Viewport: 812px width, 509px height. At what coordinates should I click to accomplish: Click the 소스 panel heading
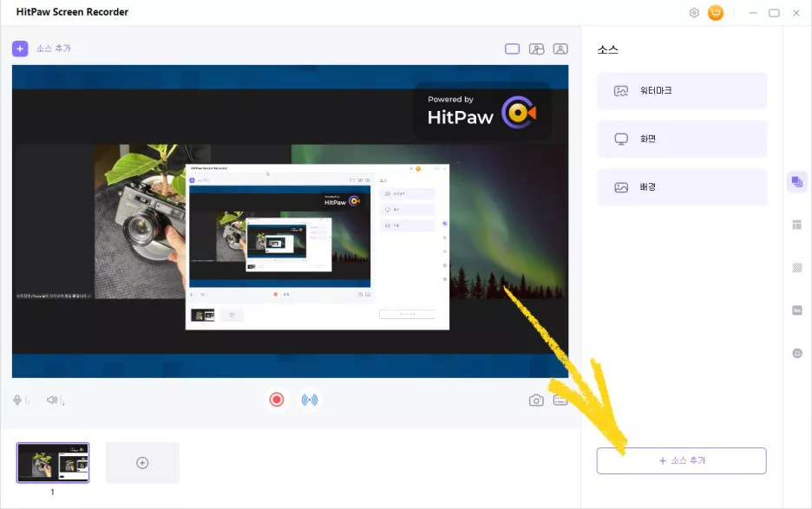(607, 49)
